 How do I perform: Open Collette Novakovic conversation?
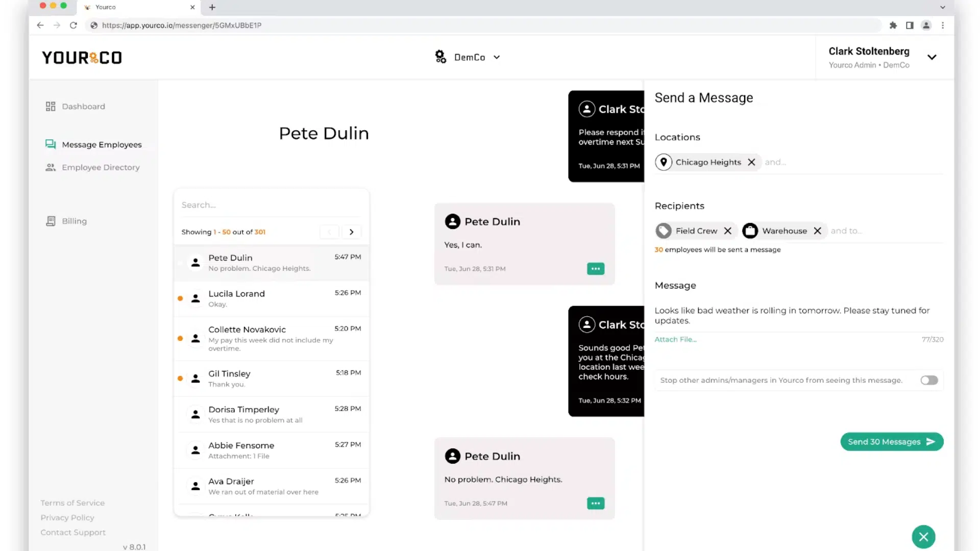pyautogui.click(x=271, y=338)
